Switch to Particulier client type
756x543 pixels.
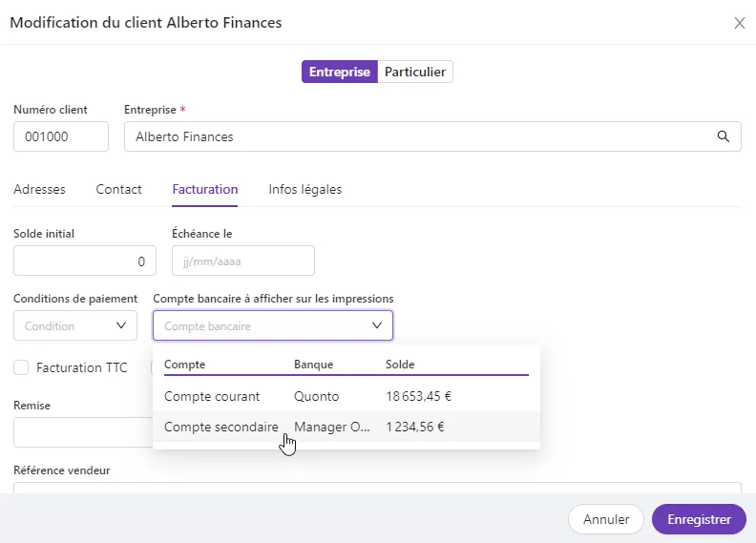(x=415, y=72)
